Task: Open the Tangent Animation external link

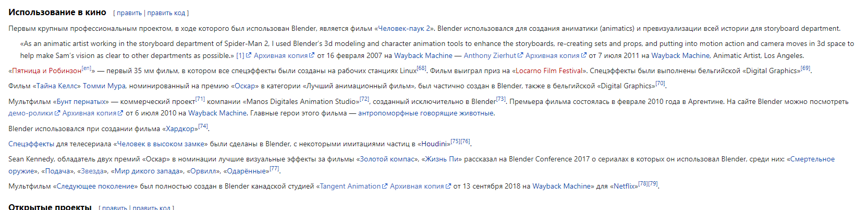Action: coord(354,186)
